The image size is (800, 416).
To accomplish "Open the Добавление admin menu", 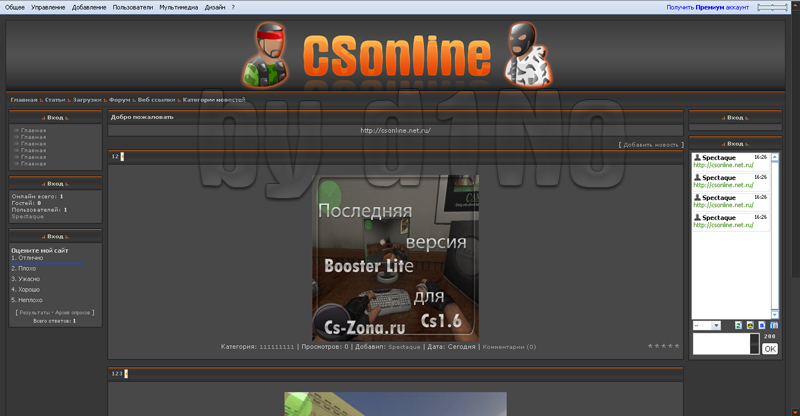I will click(89, 7).
